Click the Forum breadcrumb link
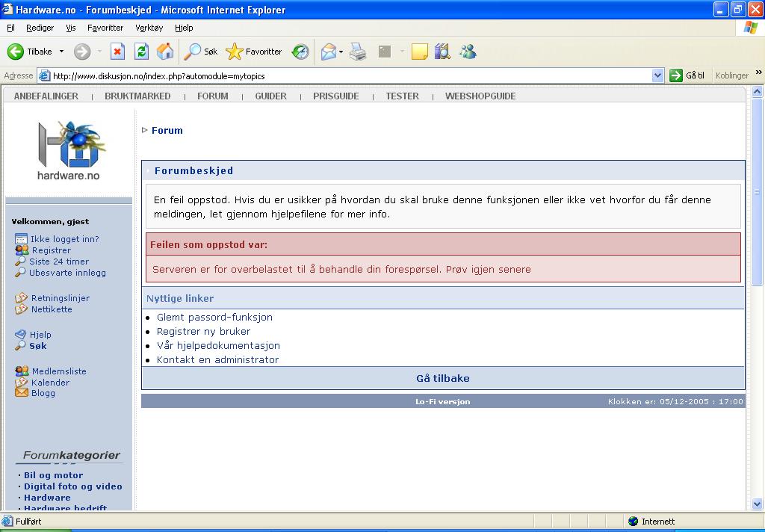 click(x=167, y=130)
